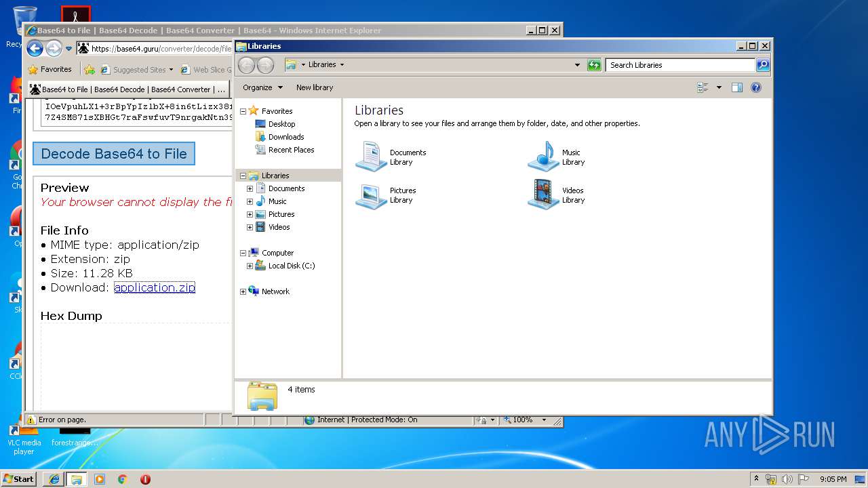Open the Favorites button in IE

pos(50,69)
